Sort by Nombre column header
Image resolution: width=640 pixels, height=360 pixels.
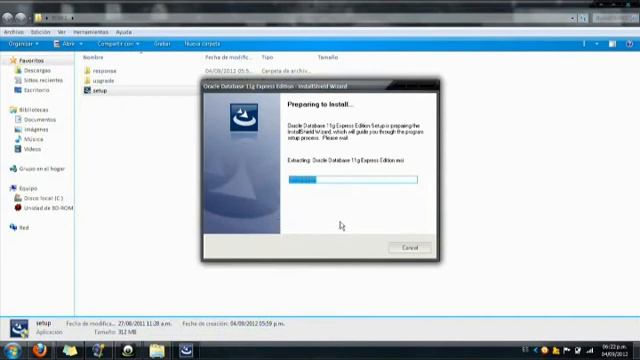(93, 58)
